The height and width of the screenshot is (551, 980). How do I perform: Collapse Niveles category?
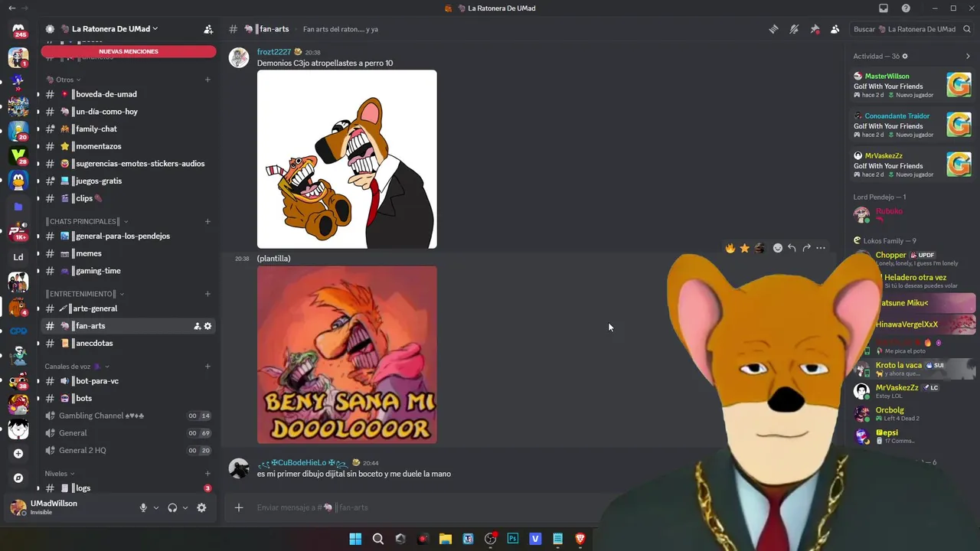pos(60,474)
